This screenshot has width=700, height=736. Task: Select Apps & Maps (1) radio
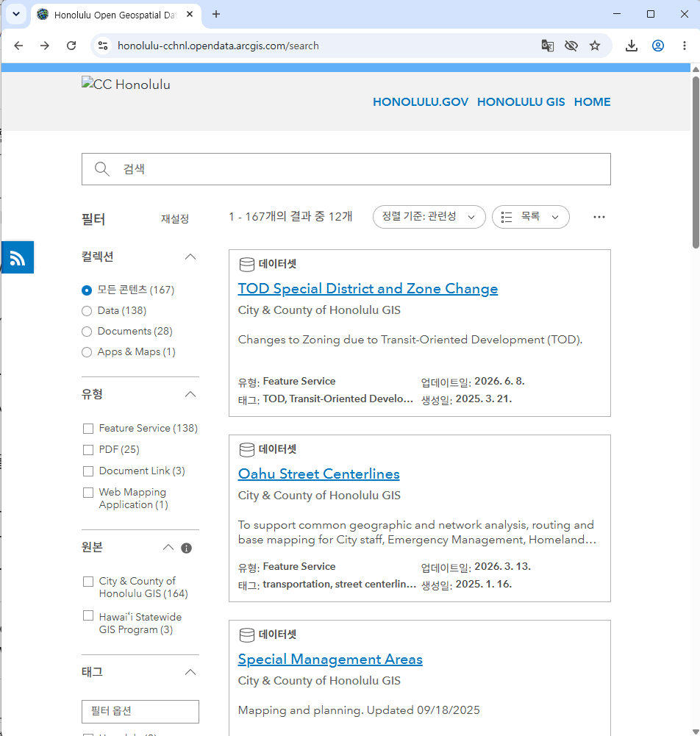coord(86,352)
